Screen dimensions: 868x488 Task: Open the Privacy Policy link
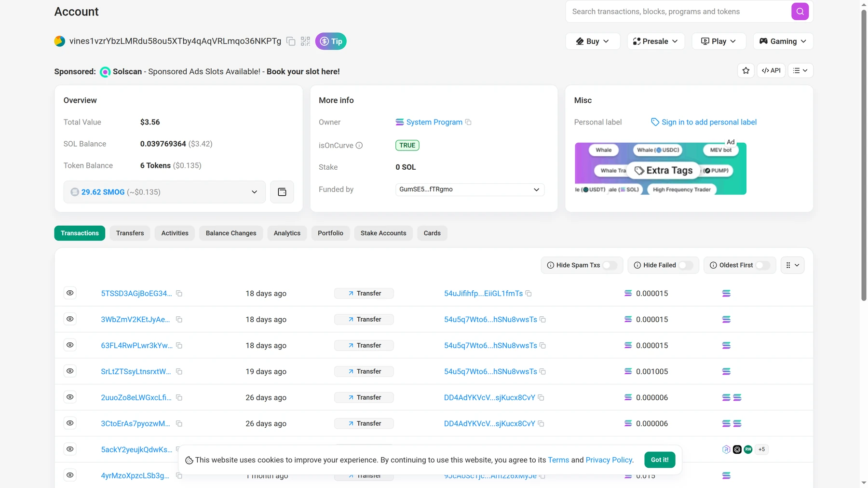coord(609,460)
